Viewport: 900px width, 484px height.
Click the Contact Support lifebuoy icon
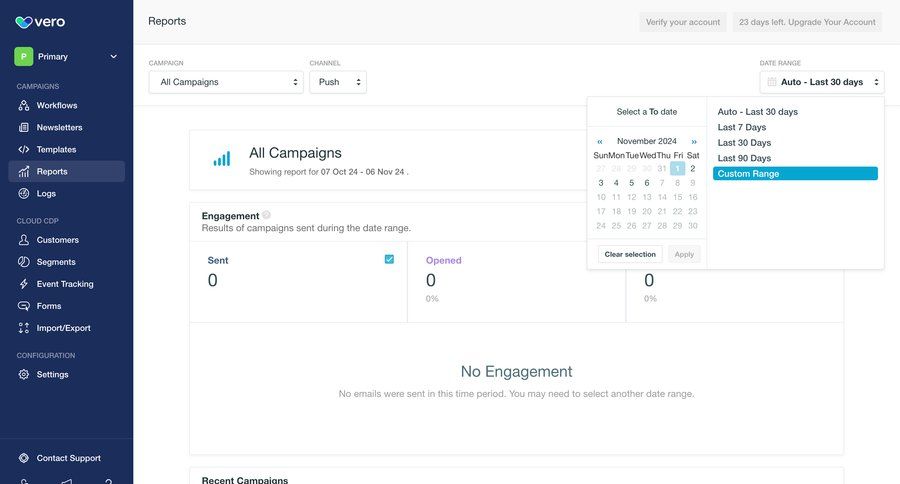pyautogui.click(x=24, y=458)
